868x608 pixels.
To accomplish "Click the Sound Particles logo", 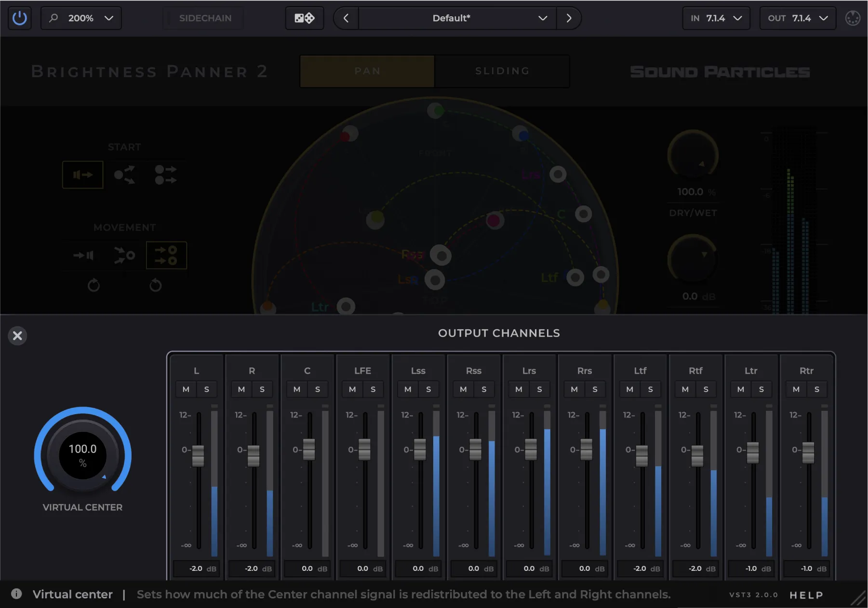I will click(720, 72).
